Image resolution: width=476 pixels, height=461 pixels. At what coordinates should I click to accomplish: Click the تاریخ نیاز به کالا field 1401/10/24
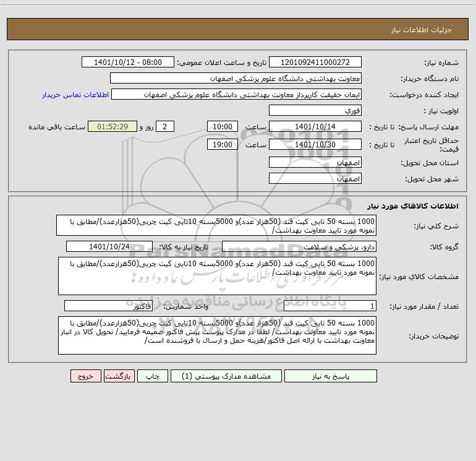click(x=109, y=246)
